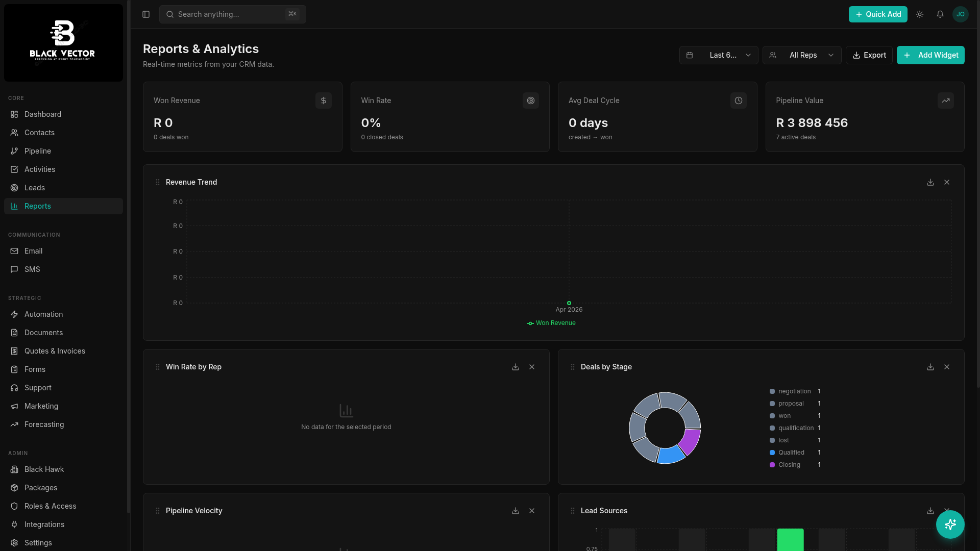The image size is (980, 551).
Task: Click the negotiation legend swatch
Action: click(x=772, y=391)
